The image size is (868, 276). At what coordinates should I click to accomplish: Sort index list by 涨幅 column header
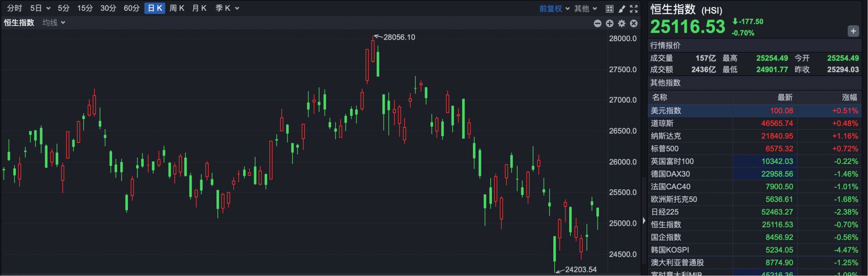tap(849, 97)
